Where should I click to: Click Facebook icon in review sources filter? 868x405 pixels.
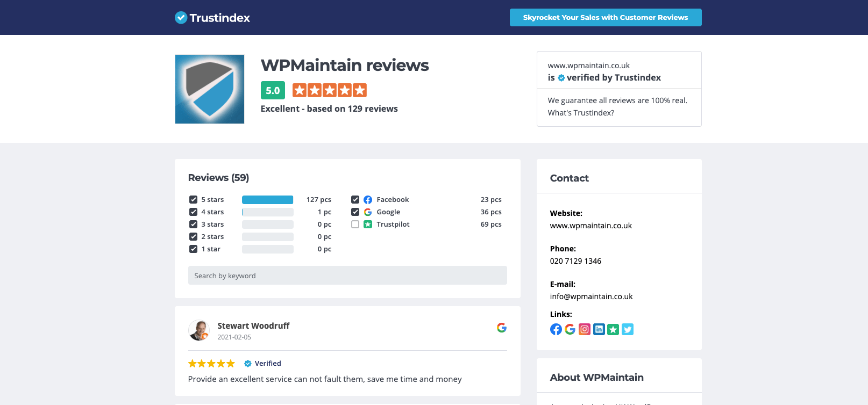tap(368, 200)
